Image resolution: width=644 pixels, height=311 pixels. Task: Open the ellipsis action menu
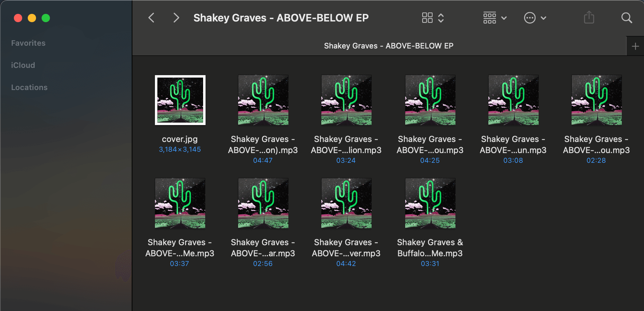(x=535, y=18)
